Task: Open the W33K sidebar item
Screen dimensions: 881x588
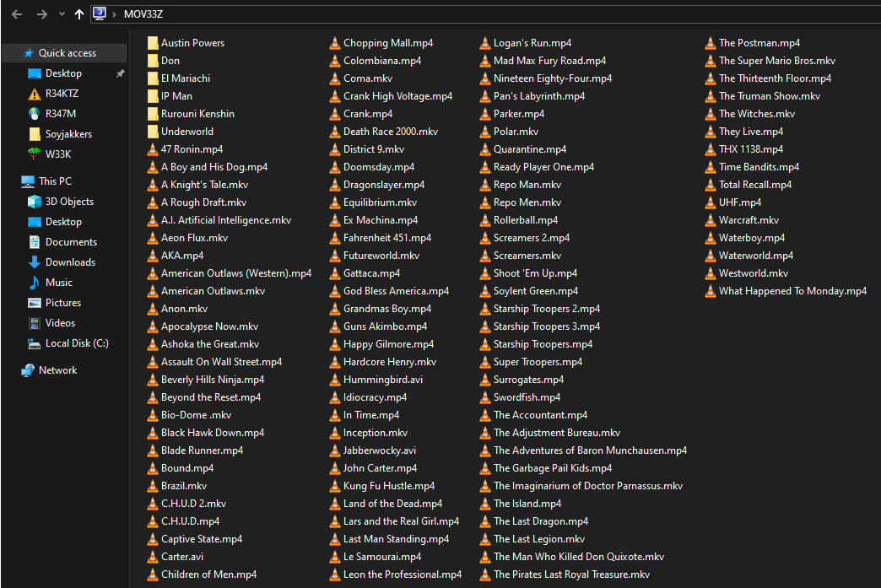Action: [58, 154]
